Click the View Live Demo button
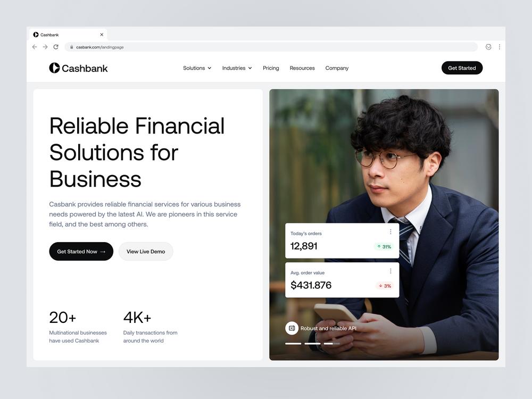Screen dimensions: 532x399 (146, 252)
